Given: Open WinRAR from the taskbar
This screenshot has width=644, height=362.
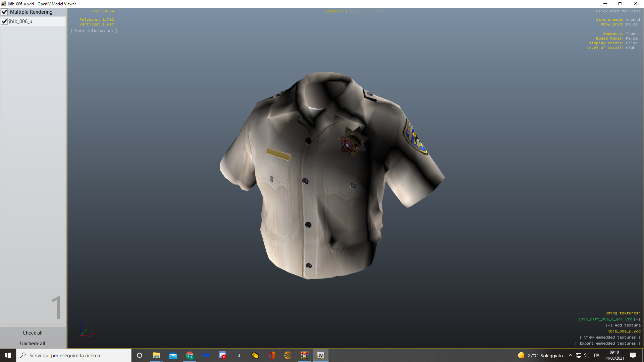Looking at the screenshot, I should pyautogui.click(x=304, y=355).
